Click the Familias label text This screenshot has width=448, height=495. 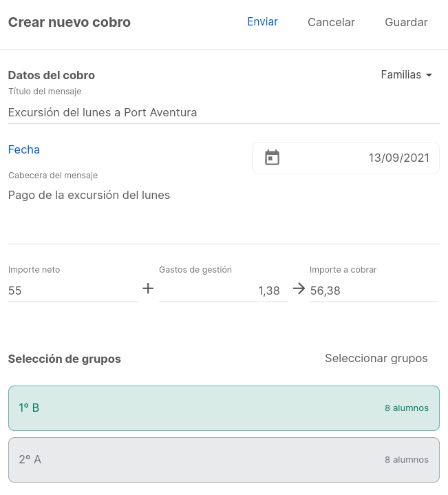pyautogui.click(x=401, y=75)
